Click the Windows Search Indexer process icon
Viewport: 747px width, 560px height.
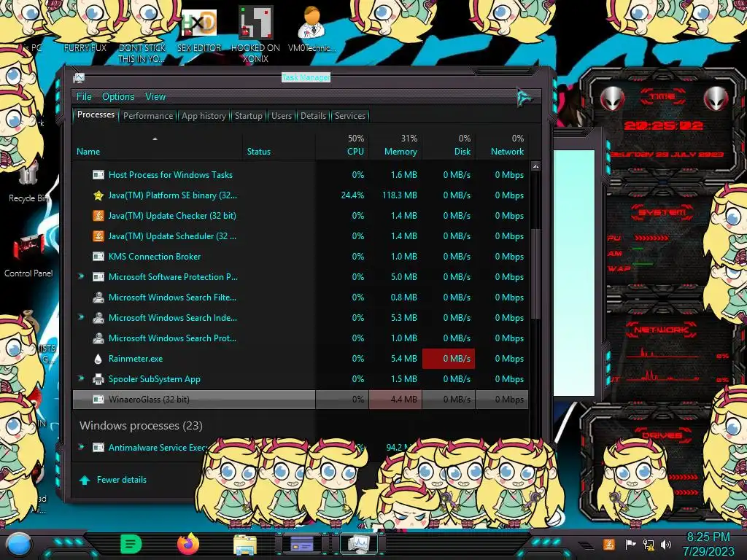(98, 318)
